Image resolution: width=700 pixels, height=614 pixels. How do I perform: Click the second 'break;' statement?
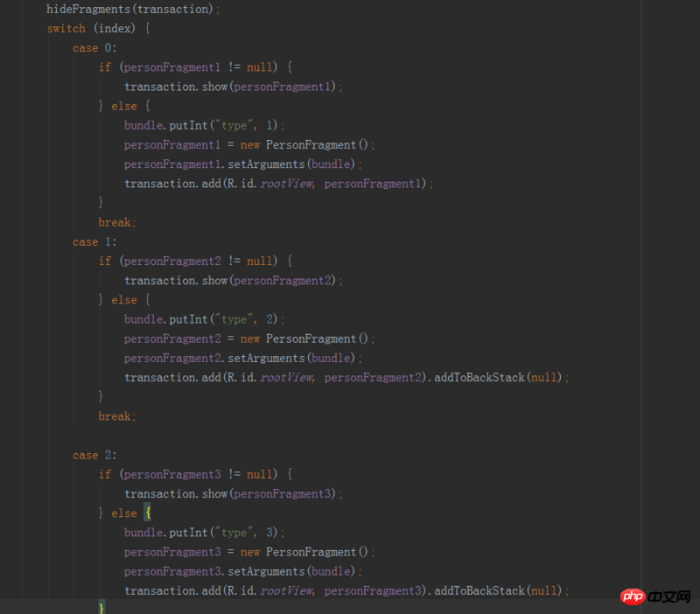pos(117,416)
